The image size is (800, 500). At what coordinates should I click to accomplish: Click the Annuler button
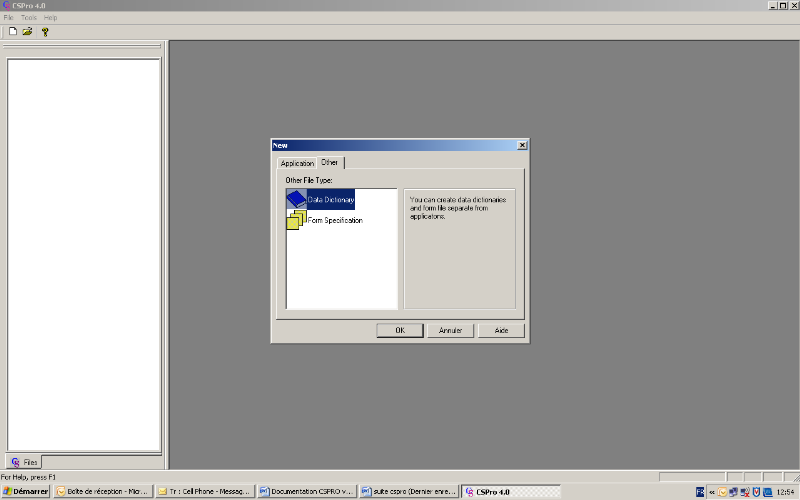click(451, 331)
